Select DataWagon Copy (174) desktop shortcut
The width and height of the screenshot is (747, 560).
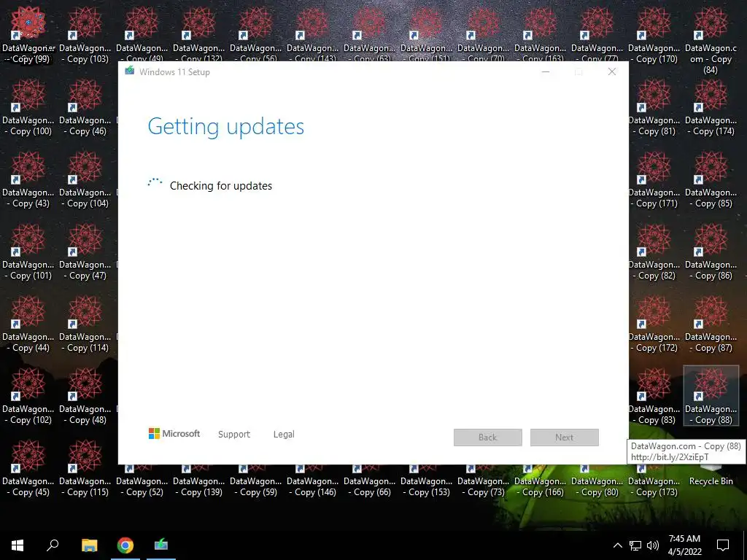711,108
